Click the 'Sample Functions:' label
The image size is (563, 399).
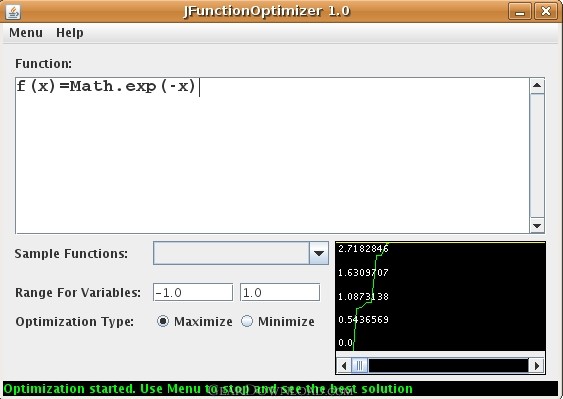click(x=71, y=254)
